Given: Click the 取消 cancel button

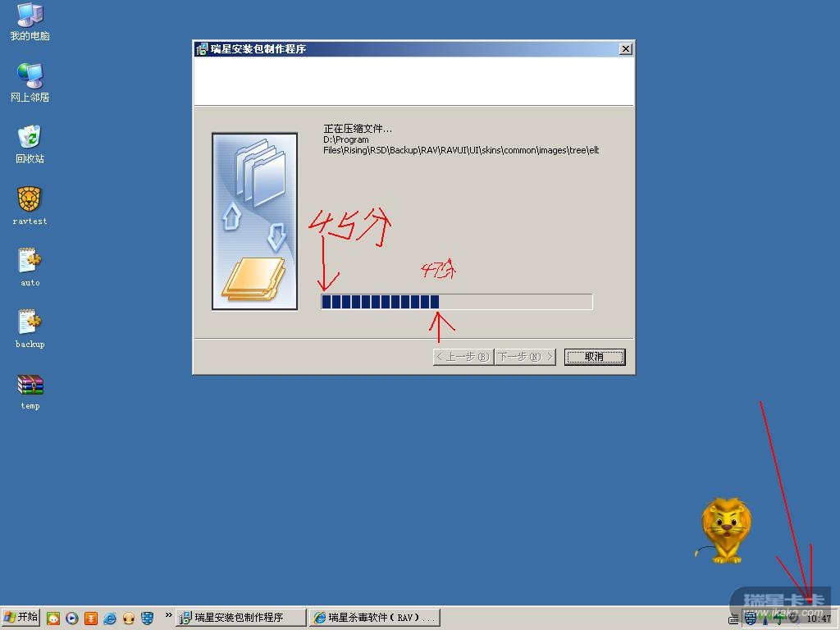Looking at the screenshot, I should (x=595, y=357).
